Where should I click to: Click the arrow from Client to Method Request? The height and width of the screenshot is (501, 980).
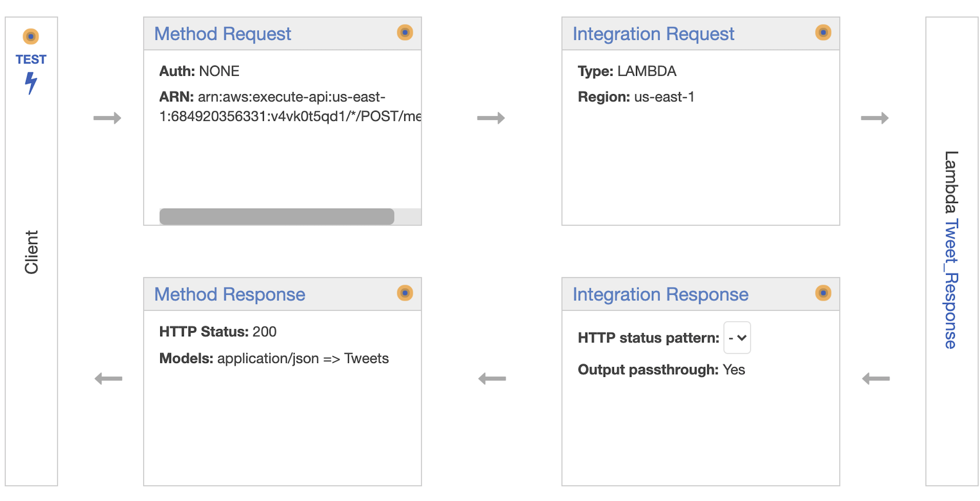coord(107,118)
